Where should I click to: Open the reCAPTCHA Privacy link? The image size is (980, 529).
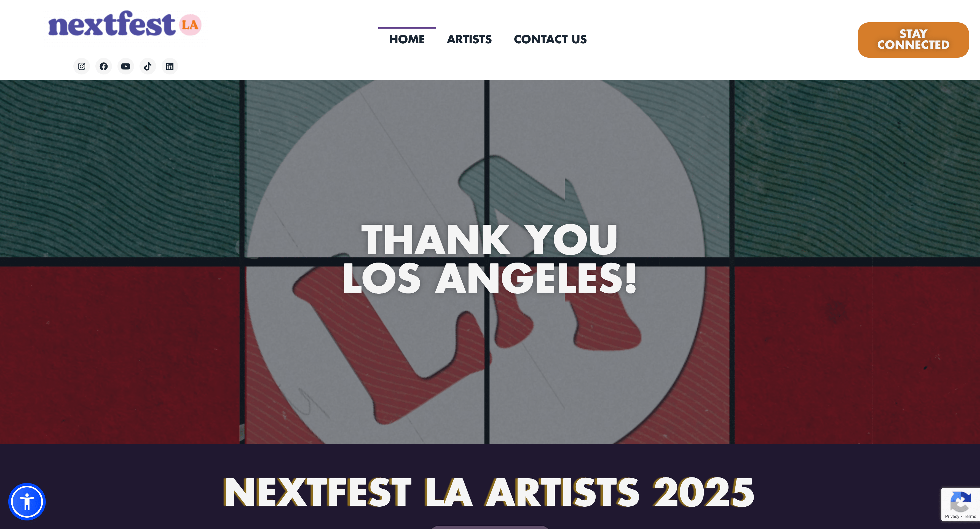pyautogui.click(x=952, y=516)
